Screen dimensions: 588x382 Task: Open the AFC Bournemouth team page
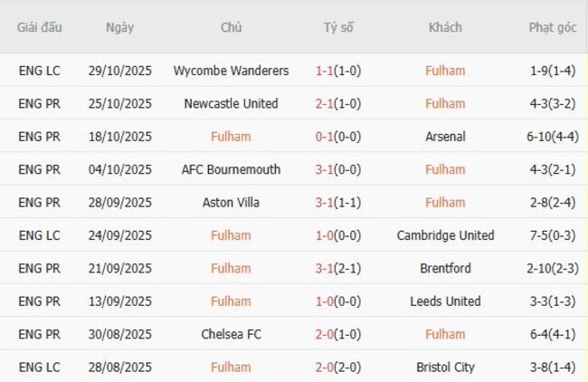[231, 169]
